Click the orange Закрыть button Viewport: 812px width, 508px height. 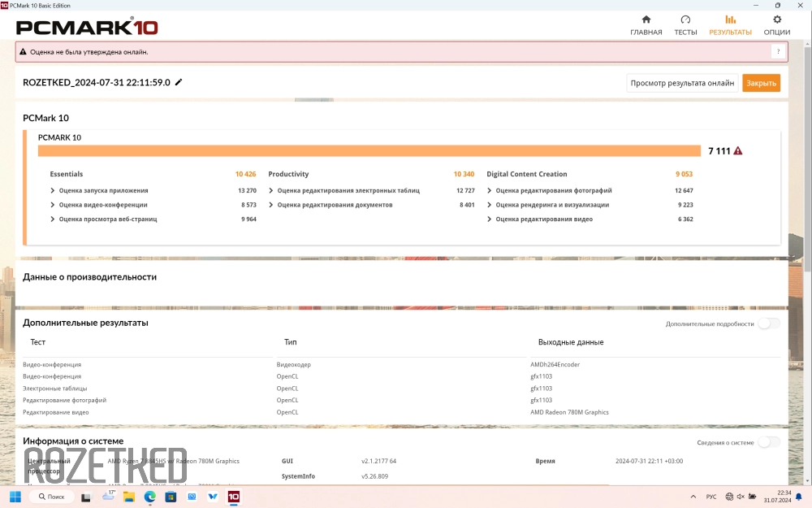coord(761,83)
